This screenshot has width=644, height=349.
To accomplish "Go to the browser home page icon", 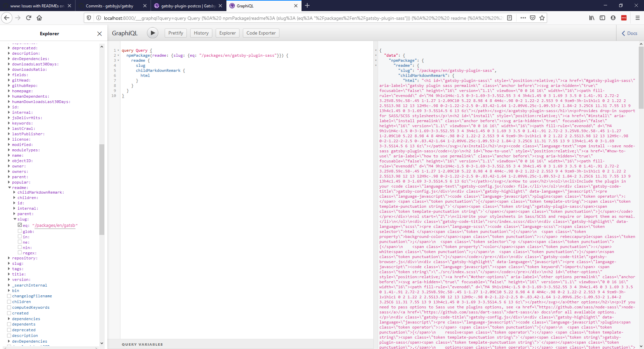I will coord(39,18).
